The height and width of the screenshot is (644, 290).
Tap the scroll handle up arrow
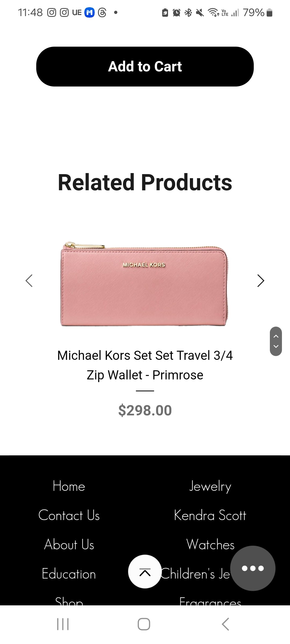point(276,336)
